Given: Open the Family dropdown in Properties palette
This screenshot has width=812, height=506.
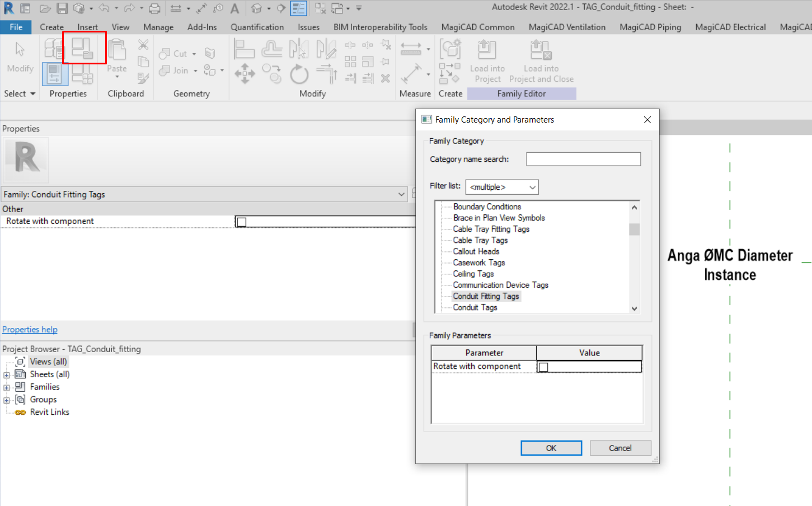Looking at the screenshot, I should pyautogui.click(x=401, y=193).
